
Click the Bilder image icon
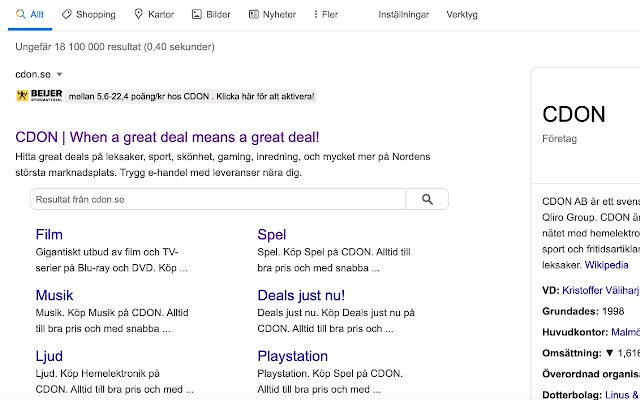coord(197,15)
